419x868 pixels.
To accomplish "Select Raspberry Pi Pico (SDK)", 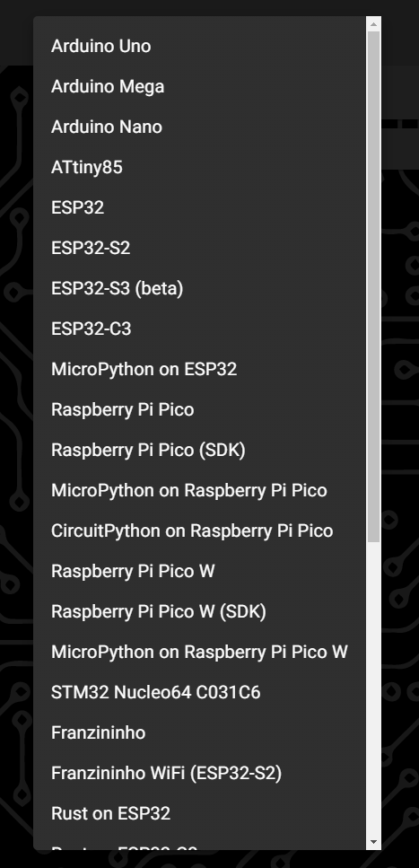I will click(200, 450).
